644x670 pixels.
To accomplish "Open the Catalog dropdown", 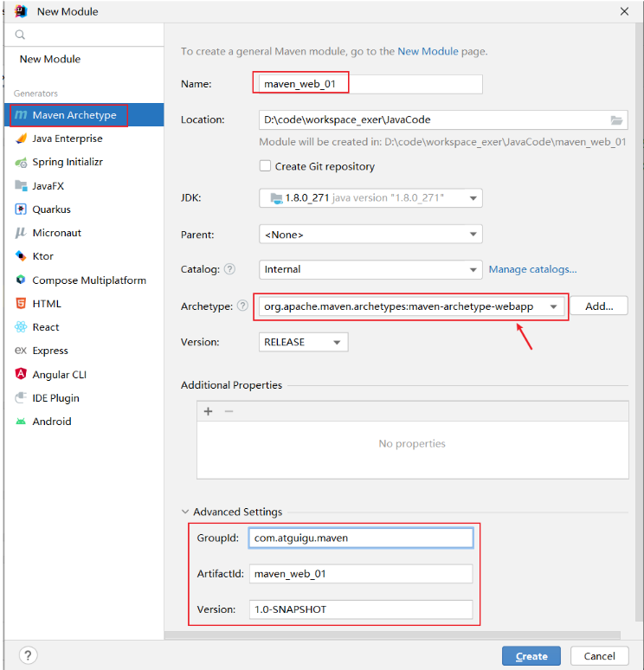I will [x=370, y=269].
